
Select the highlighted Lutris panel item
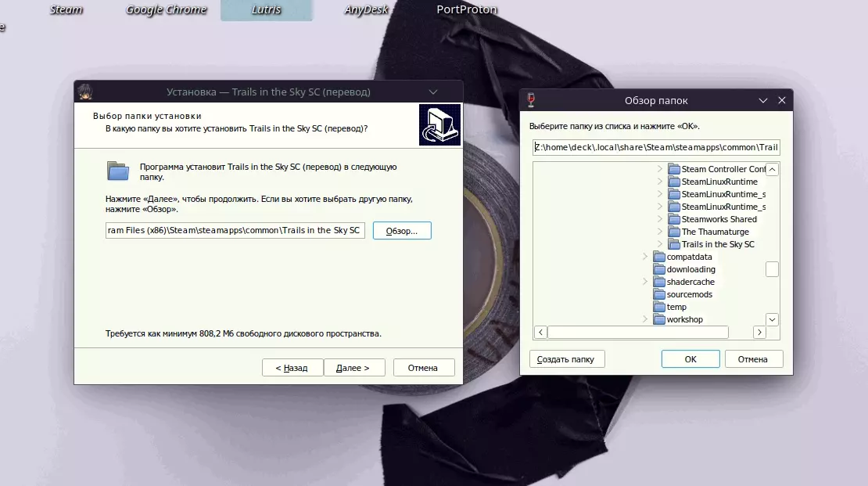click(267, 10)
